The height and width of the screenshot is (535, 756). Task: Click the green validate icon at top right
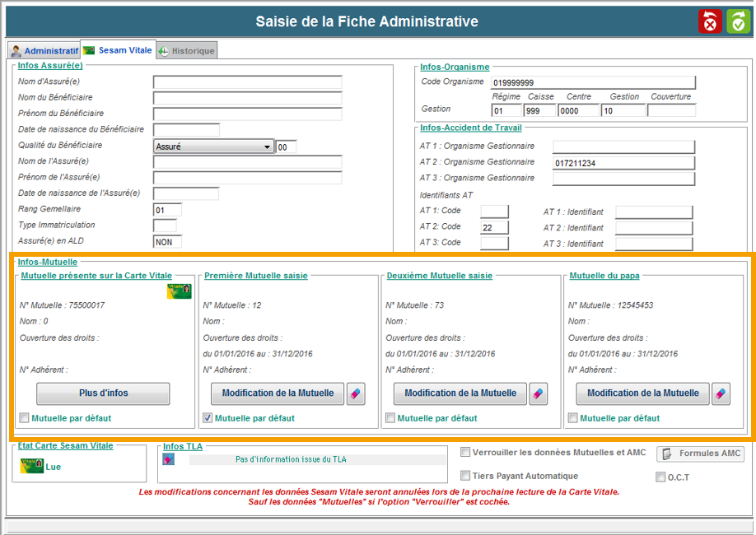coord(738,21)
